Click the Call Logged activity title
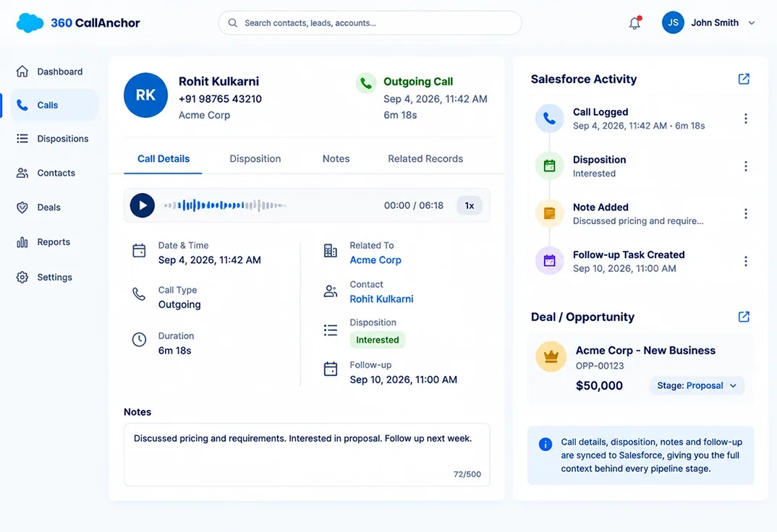Screen dimensions: 777x532 click(x=600, y=112)
